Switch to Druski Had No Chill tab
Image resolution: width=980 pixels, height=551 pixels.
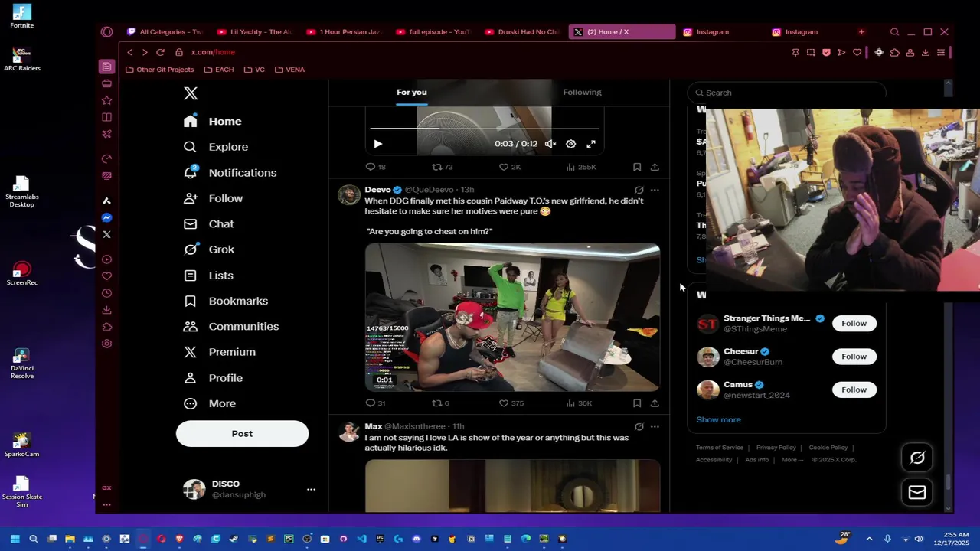(523, 32)
